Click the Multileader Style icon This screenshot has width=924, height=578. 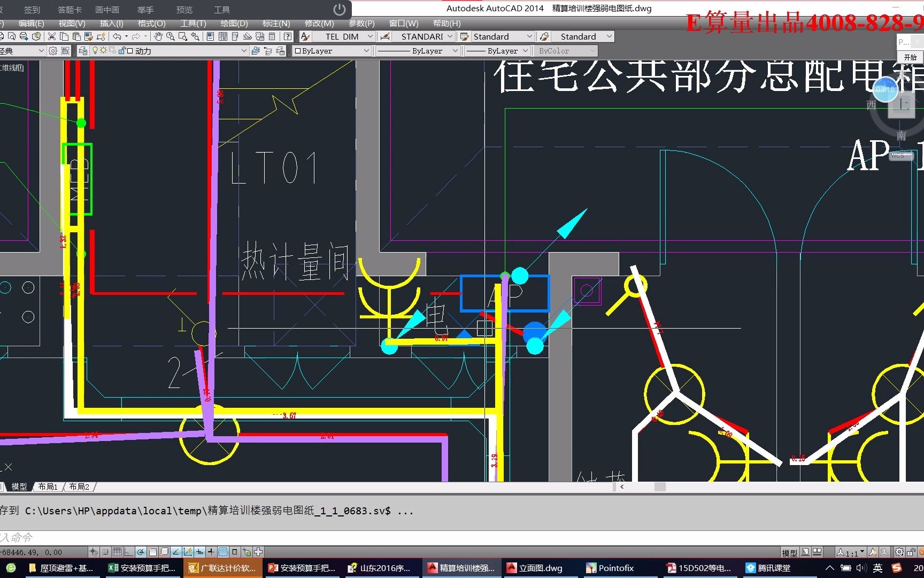[x=544, y=36]
